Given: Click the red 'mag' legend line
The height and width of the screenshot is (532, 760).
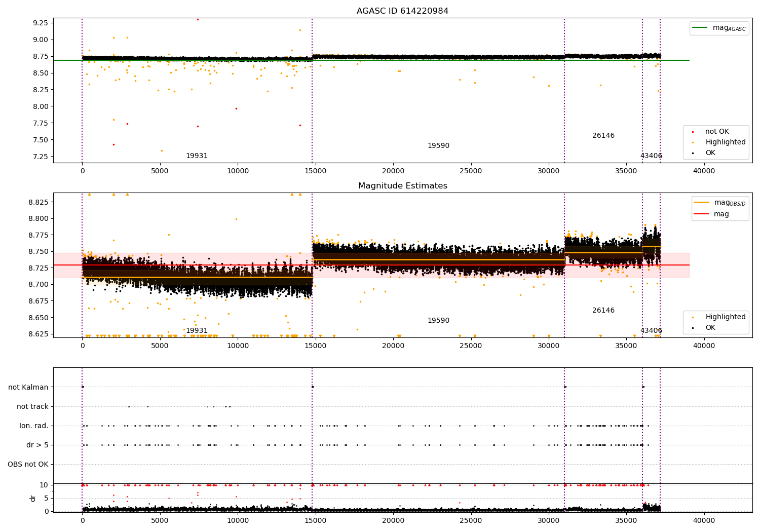Looking at the screenshot, I should pos(702,214).
